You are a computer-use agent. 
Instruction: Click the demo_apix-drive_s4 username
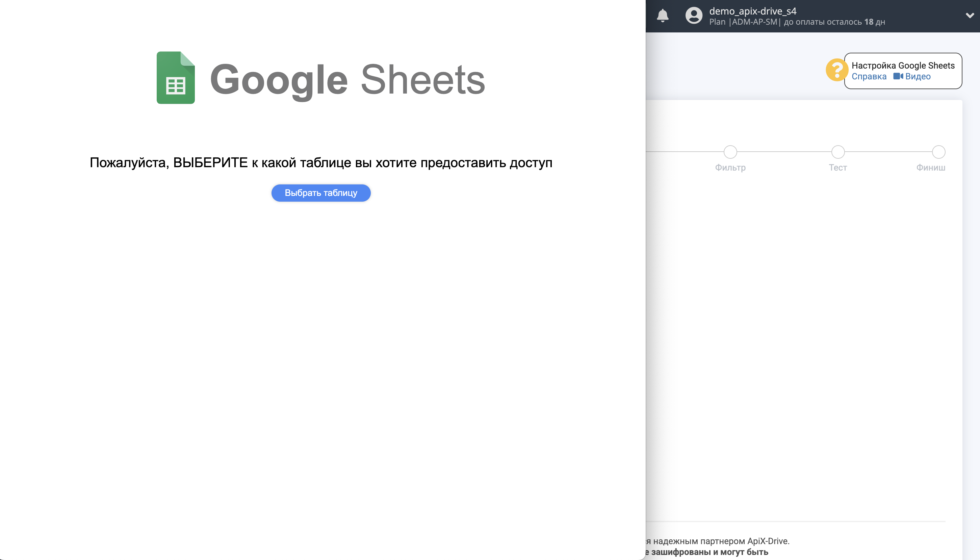click(x=752, y=11)
